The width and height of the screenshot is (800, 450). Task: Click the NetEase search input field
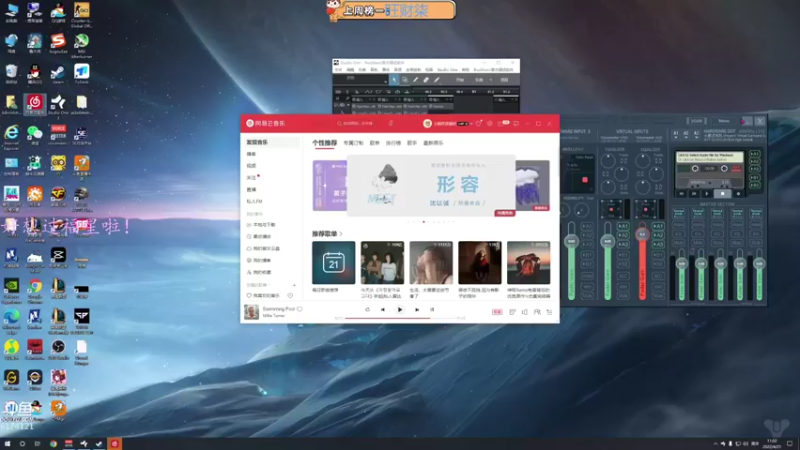pos(357,123)
